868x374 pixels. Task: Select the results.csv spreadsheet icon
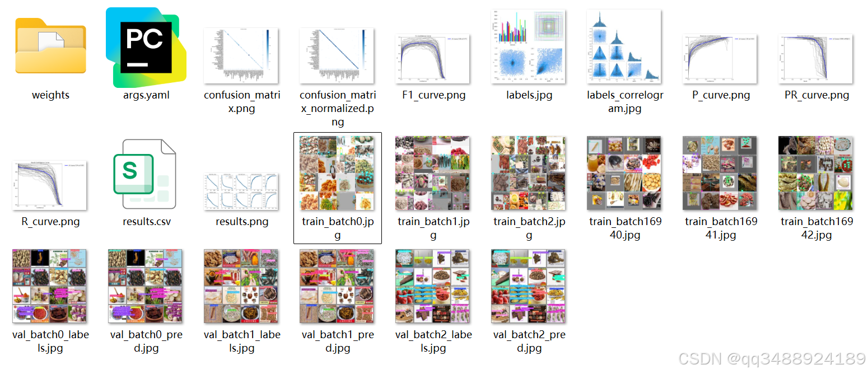point(146,174)
